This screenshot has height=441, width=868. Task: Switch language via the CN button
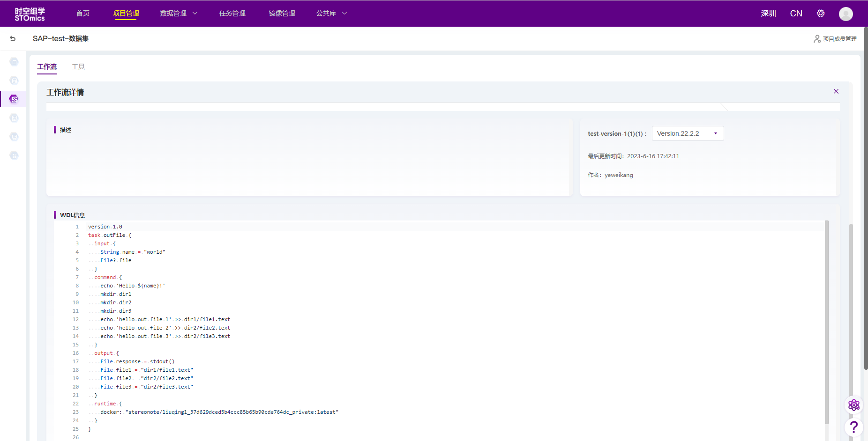796,14
